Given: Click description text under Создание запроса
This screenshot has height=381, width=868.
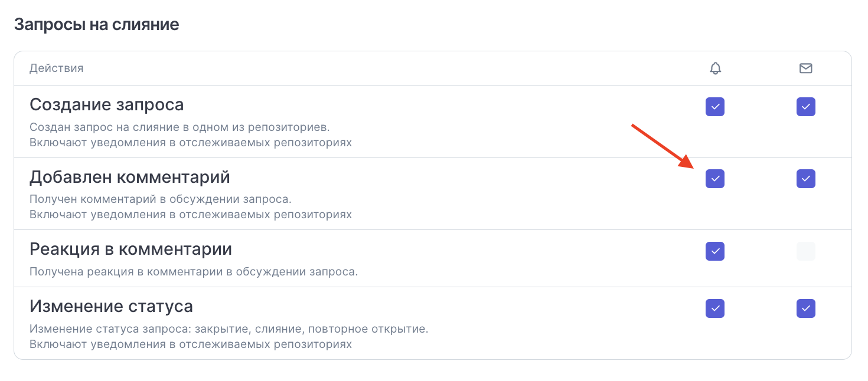Looking at the screenshot, I should coord(191,134).
